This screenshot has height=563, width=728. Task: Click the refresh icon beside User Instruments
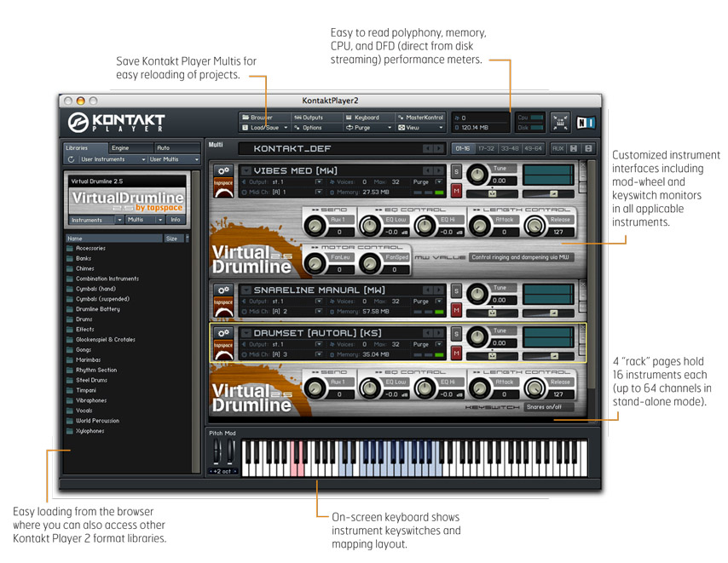coord(71,159)
